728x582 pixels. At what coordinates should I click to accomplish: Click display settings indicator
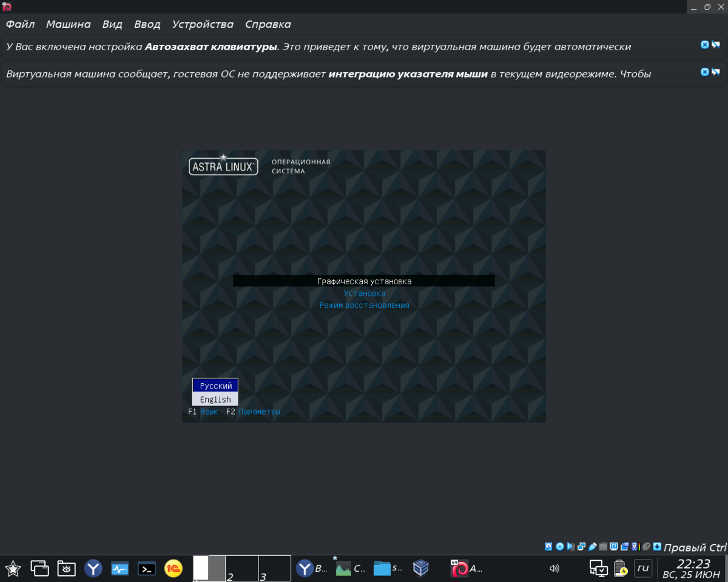pos(614,546)
